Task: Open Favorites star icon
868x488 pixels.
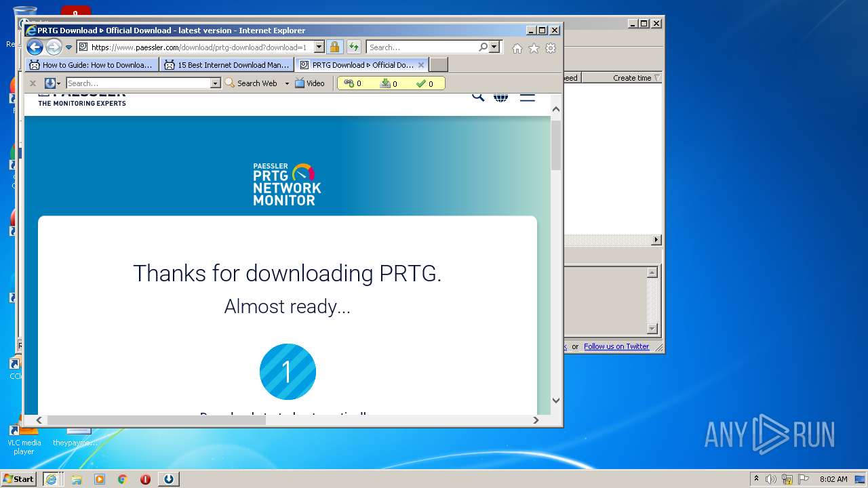Action: pyautogui.click(x=534, y=48)
